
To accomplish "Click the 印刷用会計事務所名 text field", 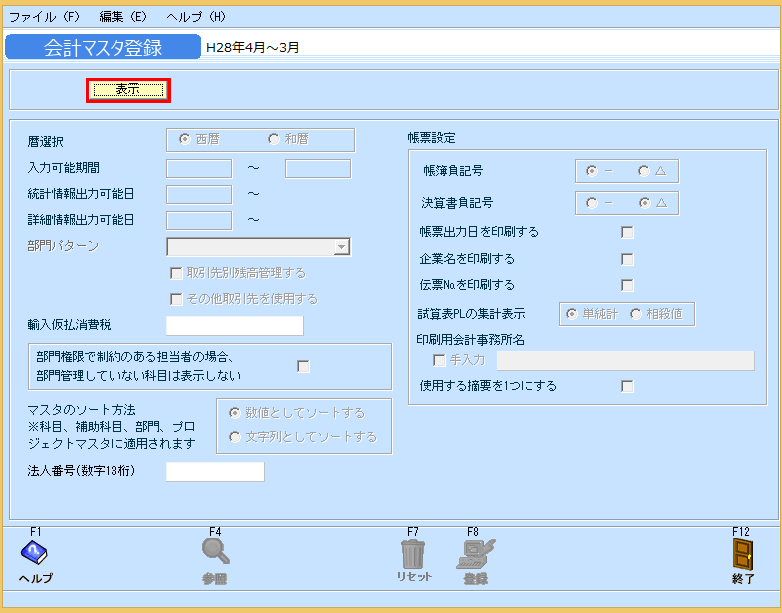I will [x=625, y=361].
